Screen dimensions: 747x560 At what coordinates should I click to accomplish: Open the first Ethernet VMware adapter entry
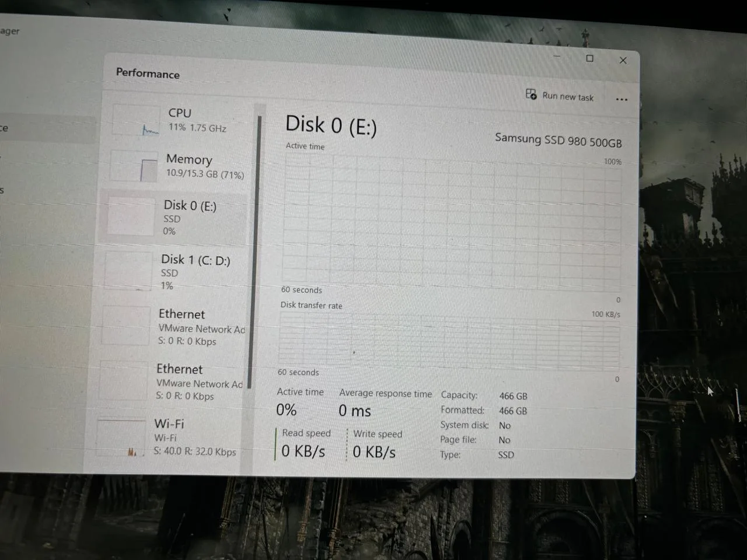pyautogui.click(x=172, y=327)
